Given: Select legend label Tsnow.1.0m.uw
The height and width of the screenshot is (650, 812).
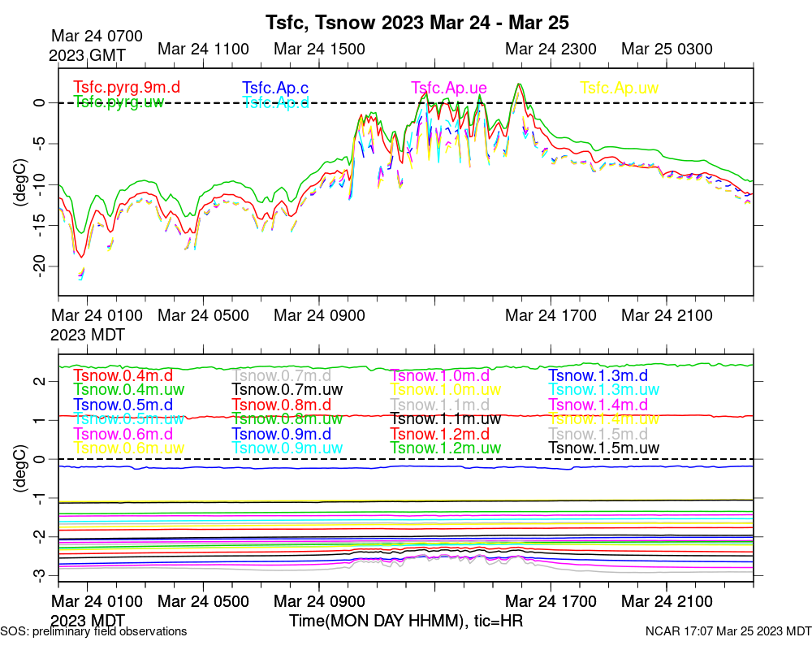Looking at the screenshot, I should pyautogui.click(x=446, y=389).
